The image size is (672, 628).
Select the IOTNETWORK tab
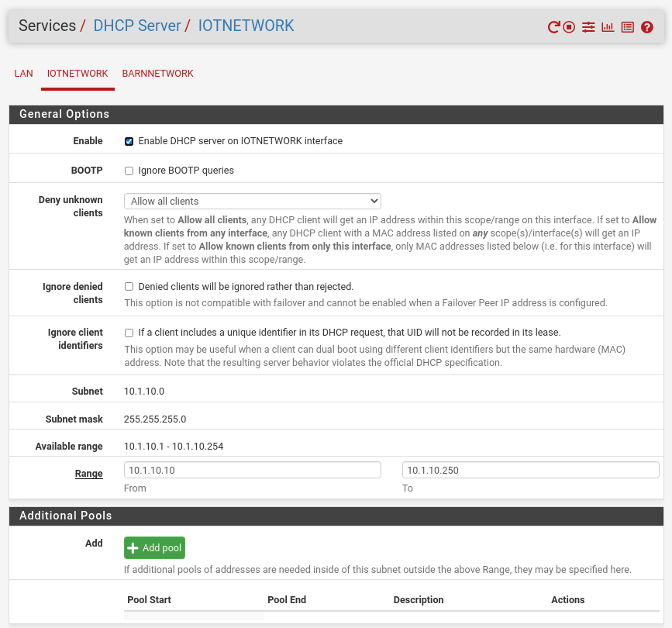coord(78,74)
